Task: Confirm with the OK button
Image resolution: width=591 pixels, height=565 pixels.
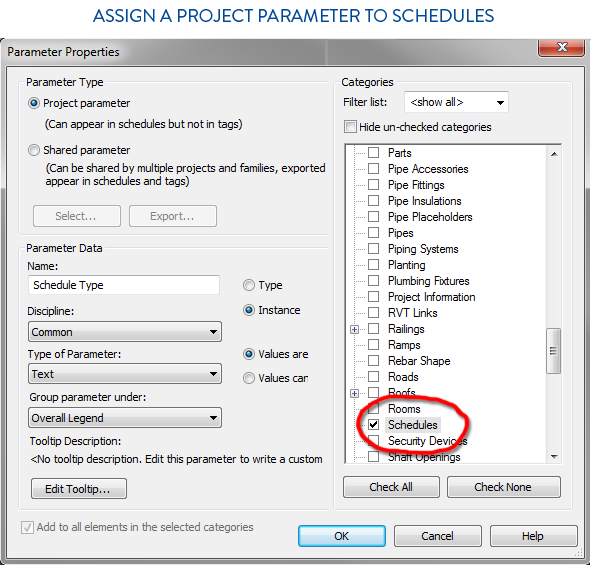Action: pyautogui.click(x=342, y=536)
